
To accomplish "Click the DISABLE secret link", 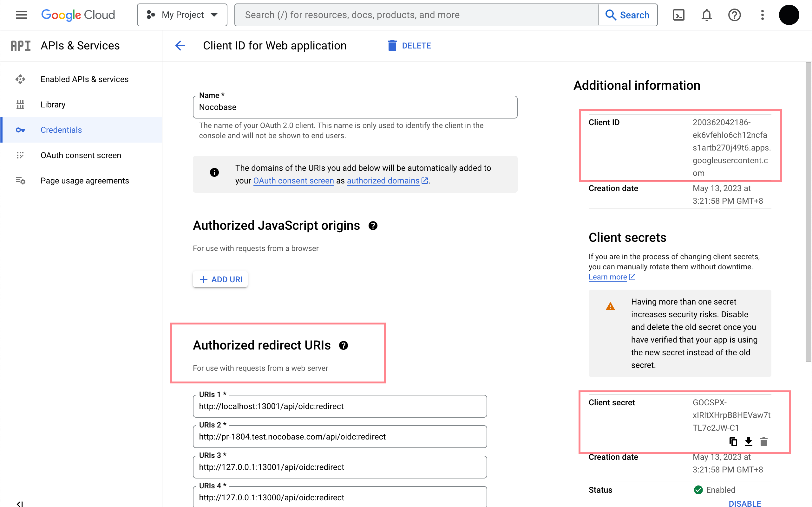I will click(744, 503).
